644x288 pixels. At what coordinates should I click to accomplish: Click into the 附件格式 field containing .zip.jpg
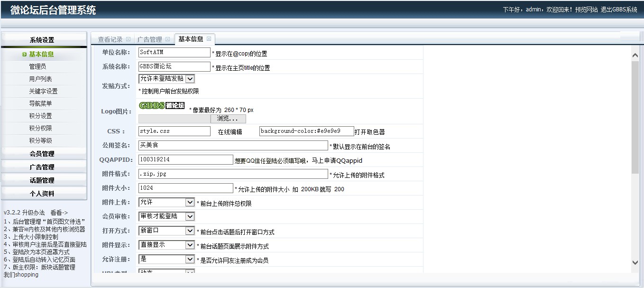[x=233, y=174]
